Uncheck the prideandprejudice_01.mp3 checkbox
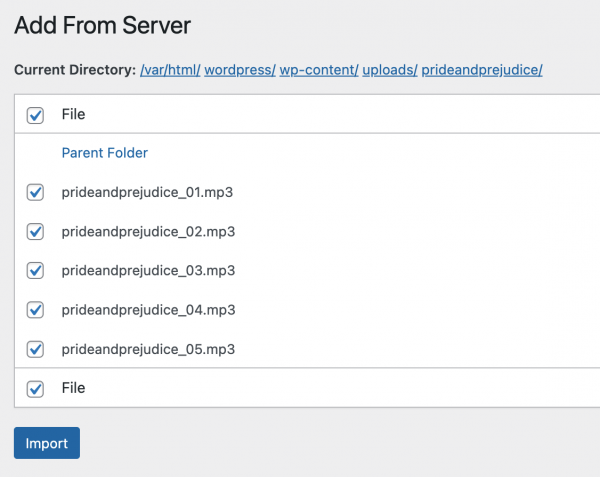Image resolution: width=600 pixels, height=477 pixels. coord(36,192)
